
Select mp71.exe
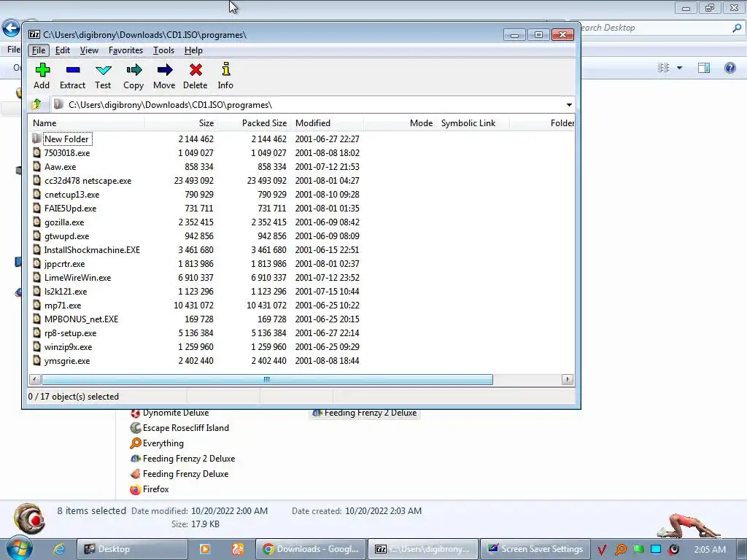(63, 306)
